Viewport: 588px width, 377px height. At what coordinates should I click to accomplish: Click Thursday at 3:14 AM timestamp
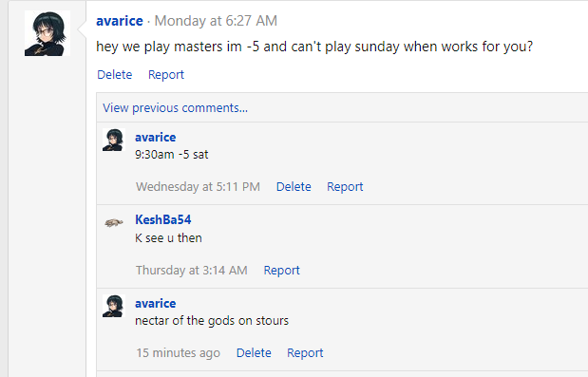click(192, 271)
